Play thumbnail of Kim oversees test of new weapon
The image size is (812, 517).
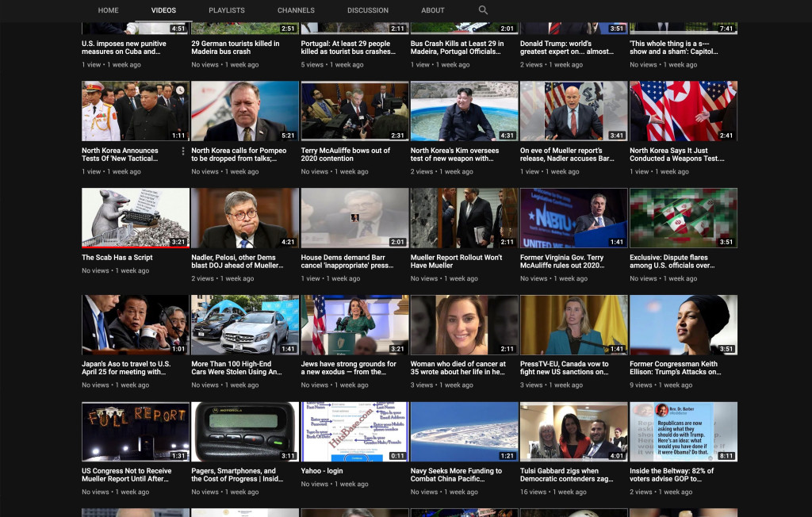[x=465, y=111]
